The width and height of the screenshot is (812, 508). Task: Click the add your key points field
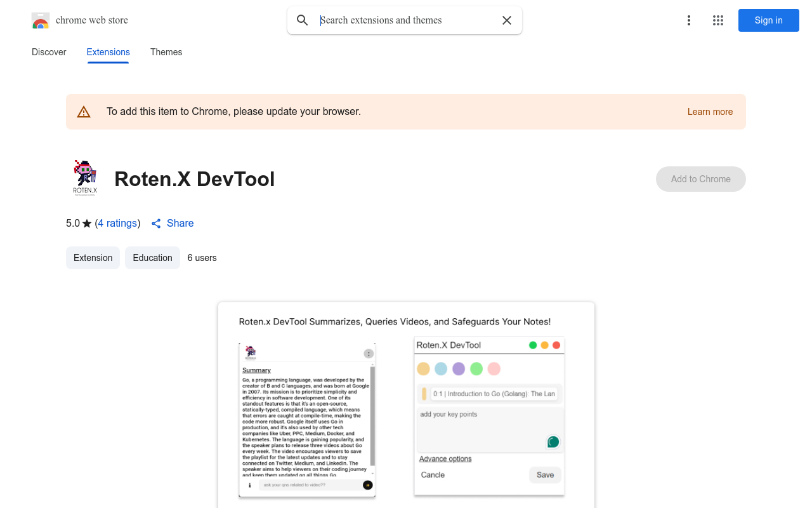coord(490,430)
